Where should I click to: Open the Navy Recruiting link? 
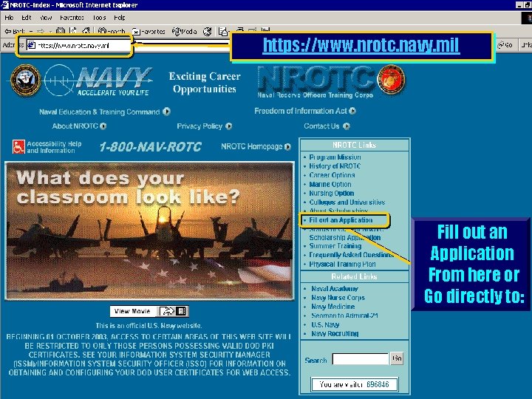pos(335,333)
